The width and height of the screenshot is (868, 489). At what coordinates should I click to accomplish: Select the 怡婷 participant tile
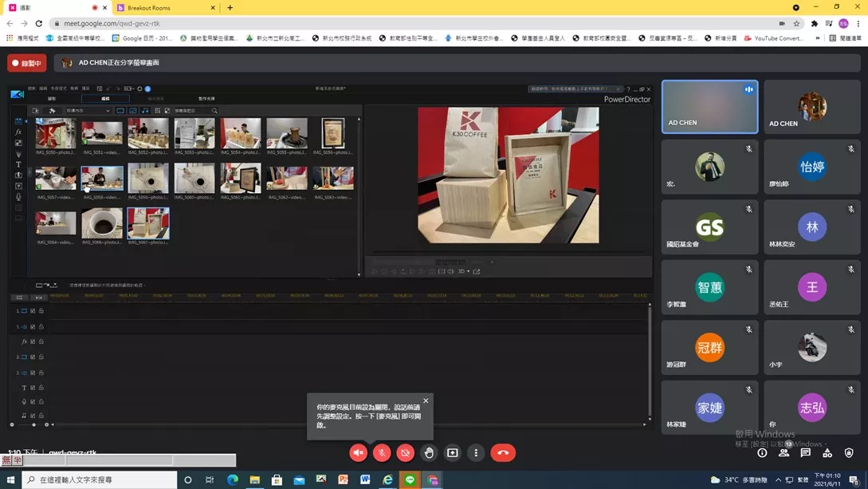(x=812, y=166)
